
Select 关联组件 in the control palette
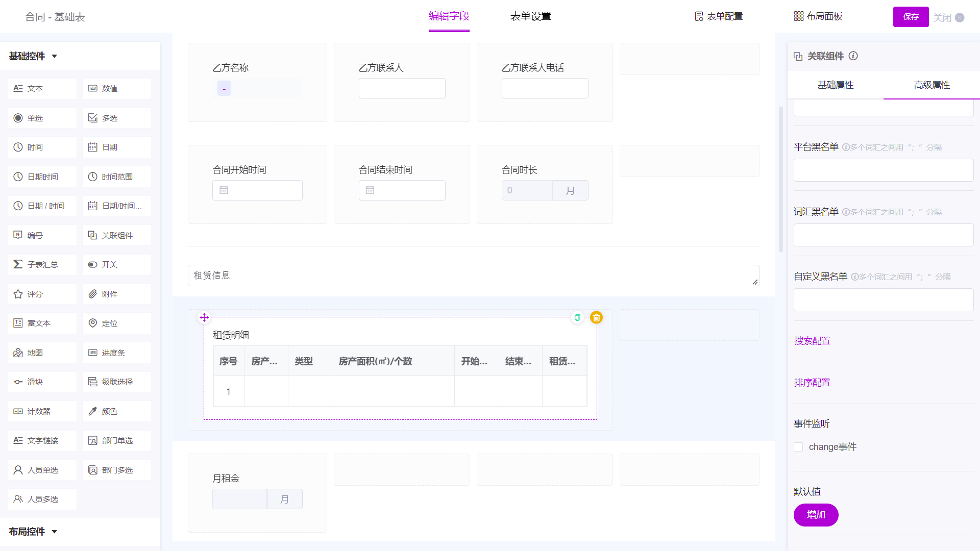pyautogui.click(x=117, y=235)
